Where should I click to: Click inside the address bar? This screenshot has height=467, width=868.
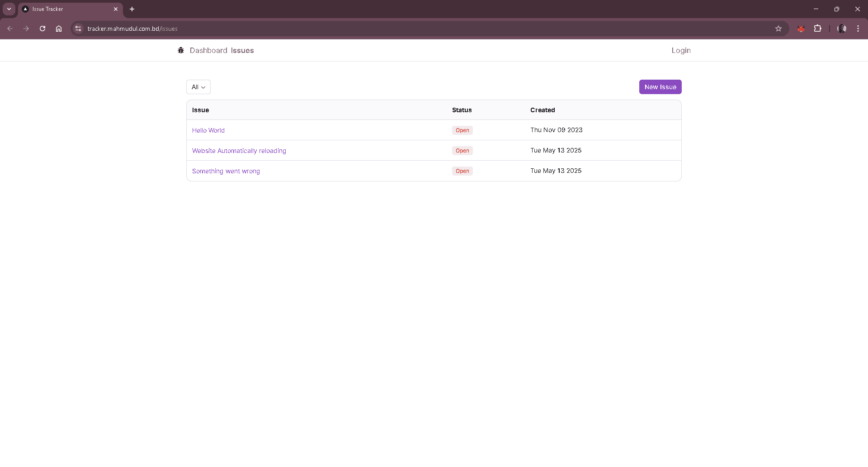click(x=271, y=29)
